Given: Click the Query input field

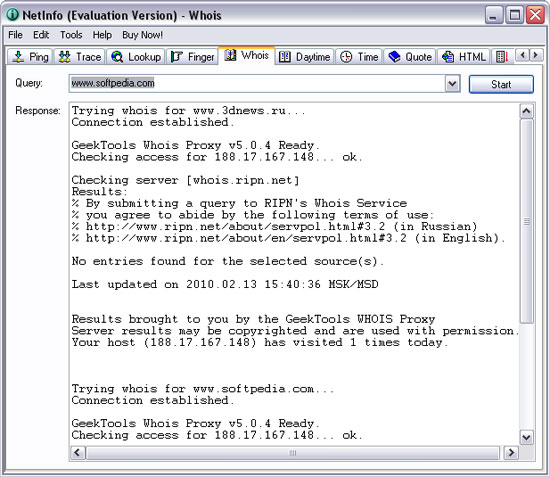Looking at the screenshot, I should pyautogui.click(x=257, y=83).
